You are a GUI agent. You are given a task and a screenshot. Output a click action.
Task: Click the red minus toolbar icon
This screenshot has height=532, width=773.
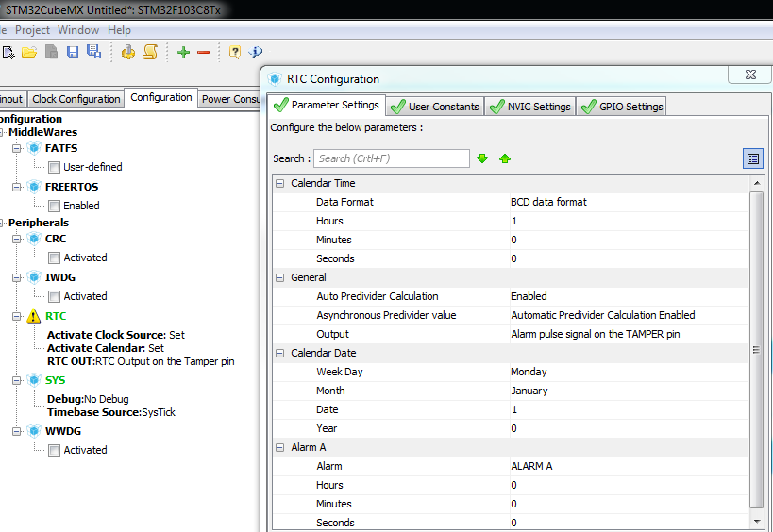203,52
